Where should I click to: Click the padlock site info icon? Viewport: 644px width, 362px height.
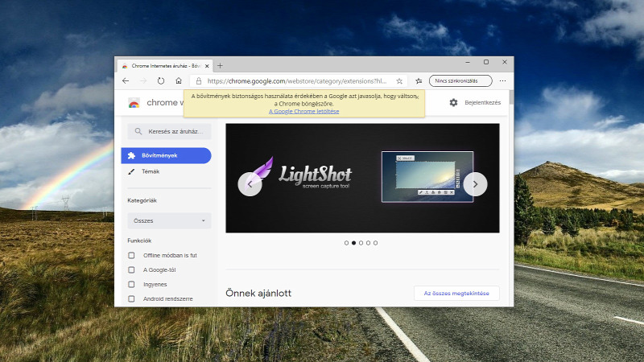199,81
